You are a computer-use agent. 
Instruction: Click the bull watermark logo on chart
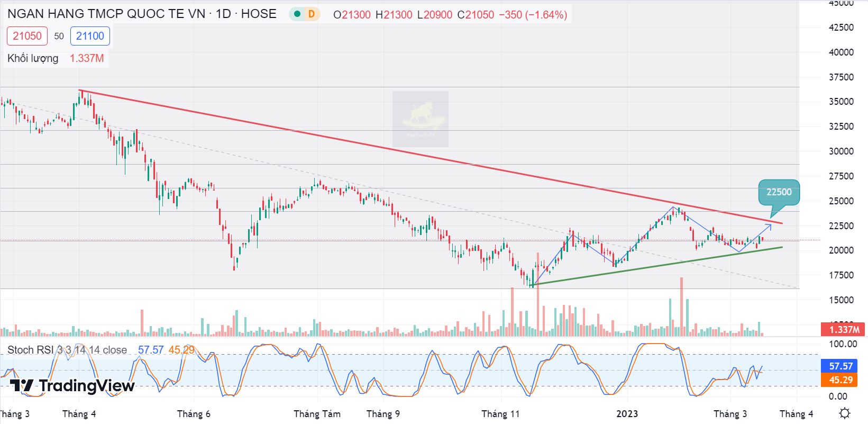[x=420, y=119]
